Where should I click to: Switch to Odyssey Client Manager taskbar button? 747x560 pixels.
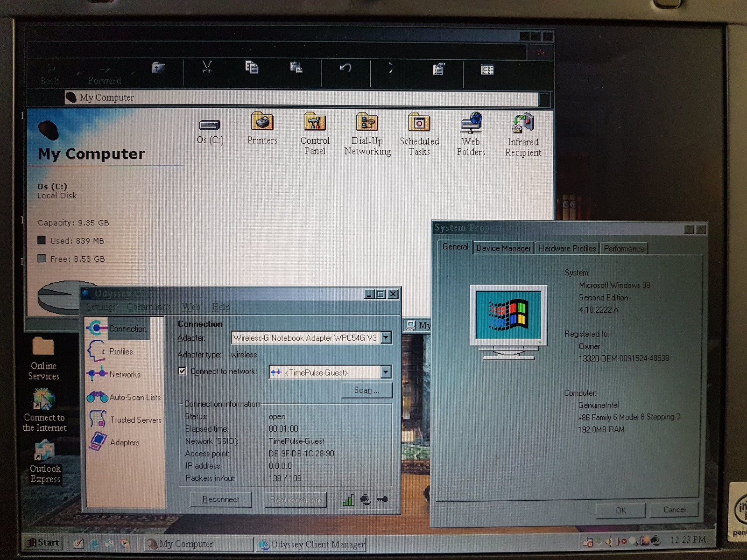pos(311,545)
